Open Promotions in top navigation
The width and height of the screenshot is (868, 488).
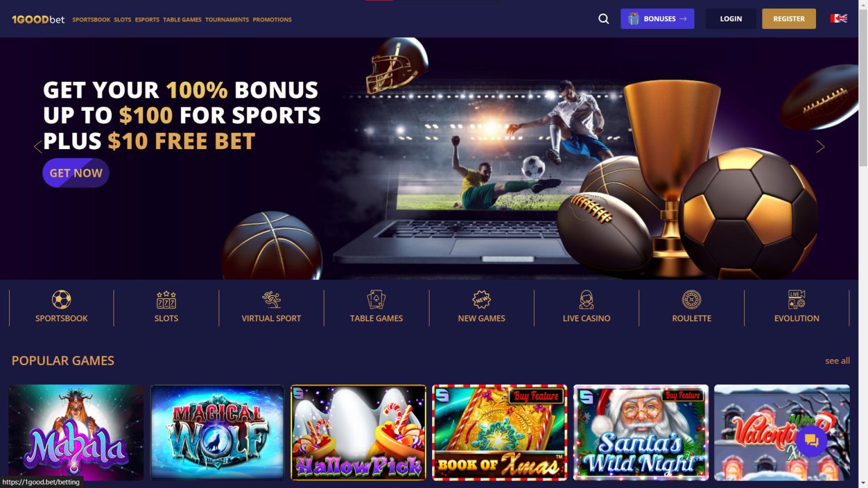point(272,19)
